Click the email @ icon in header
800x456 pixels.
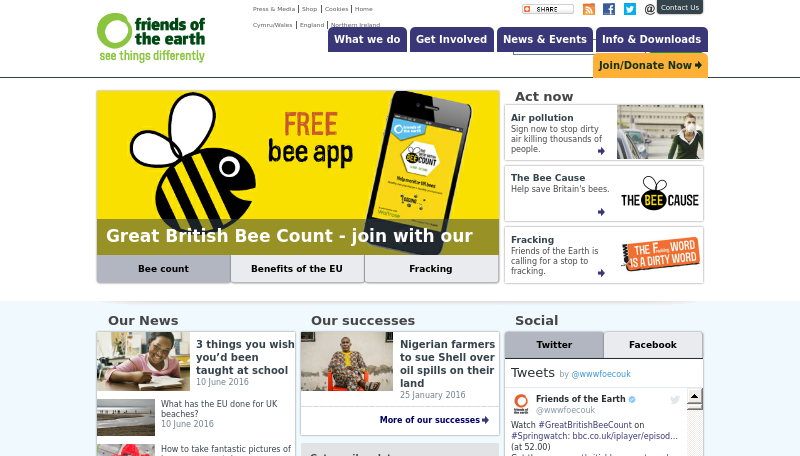pos(649,9)
